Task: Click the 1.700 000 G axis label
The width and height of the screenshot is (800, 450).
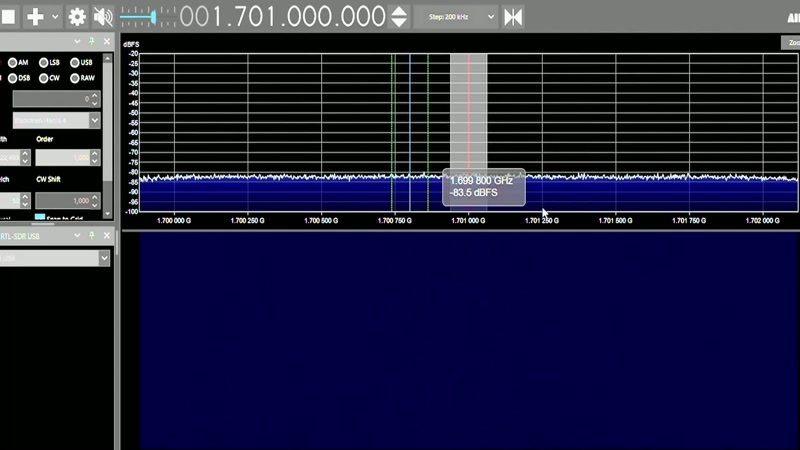Action: point(174,221)
